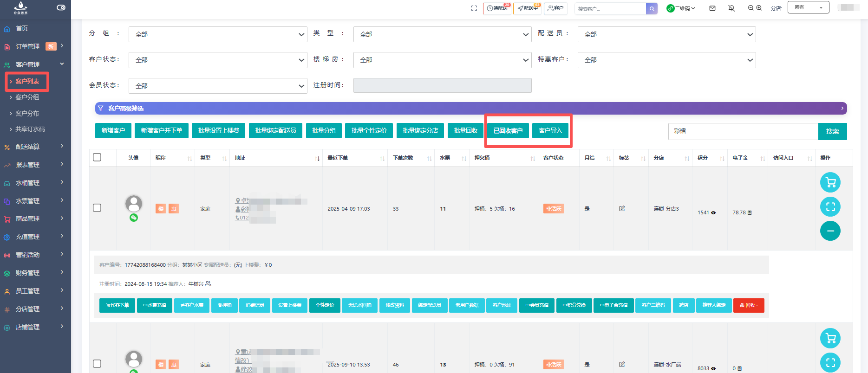868x373 pixels.
Task: Open the mail envelope icon
Action: (x=712, y=8)
